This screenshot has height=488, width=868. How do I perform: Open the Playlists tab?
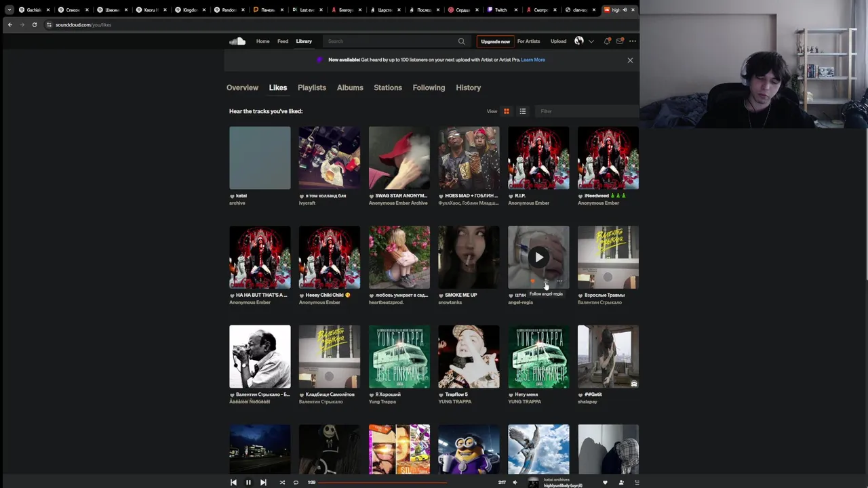click(x=312, y=87)
